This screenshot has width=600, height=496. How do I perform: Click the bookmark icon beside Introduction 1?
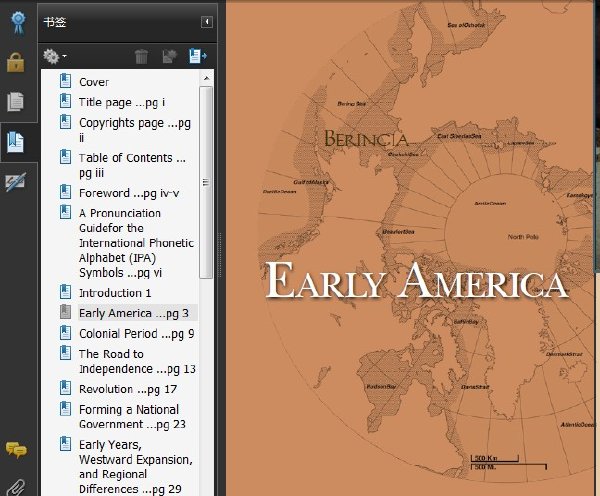coord(65,292)
